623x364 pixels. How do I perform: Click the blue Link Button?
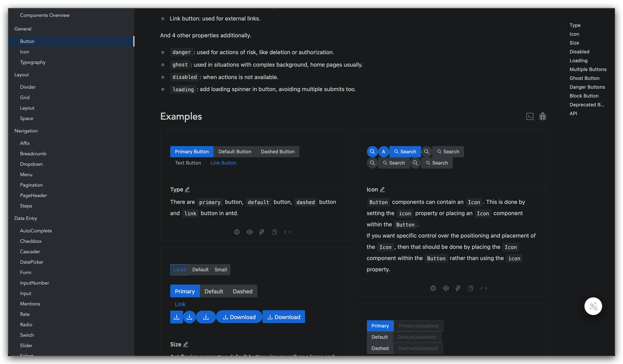click(x=223, y=163)
